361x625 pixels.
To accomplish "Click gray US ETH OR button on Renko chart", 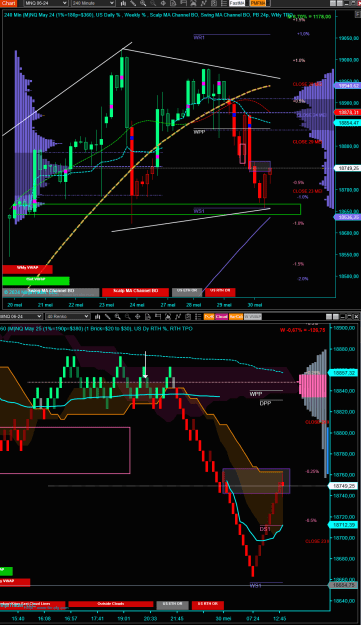I will click(x=173, y=605).
